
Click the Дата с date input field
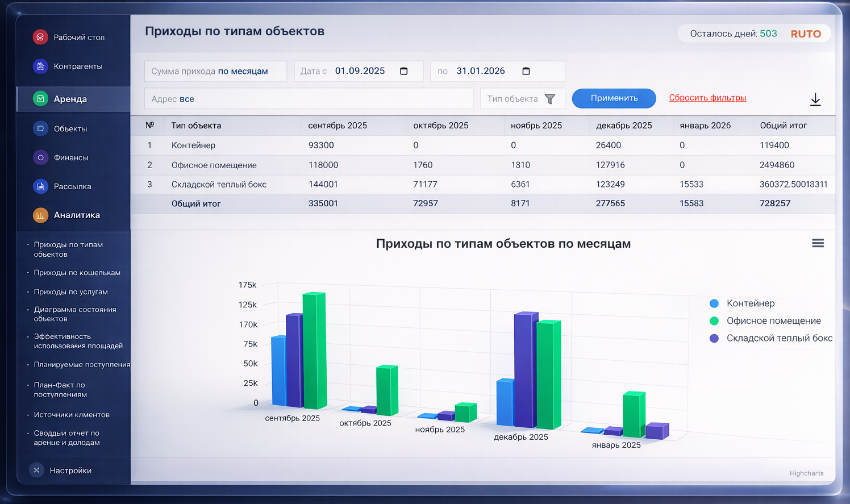359,71
